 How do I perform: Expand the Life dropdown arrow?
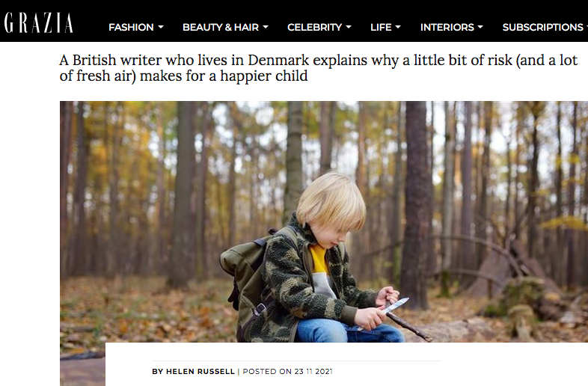tap(398, 27)
